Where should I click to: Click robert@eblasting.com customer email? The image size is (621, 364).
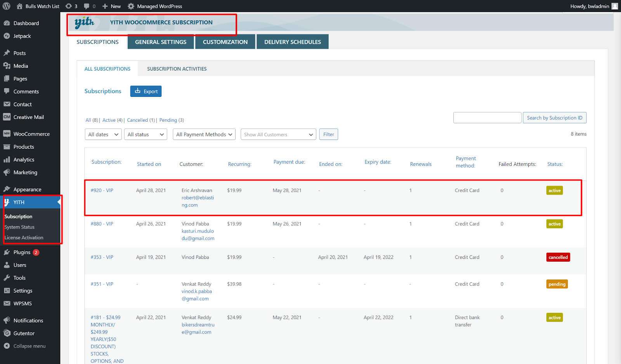[198, 201]
